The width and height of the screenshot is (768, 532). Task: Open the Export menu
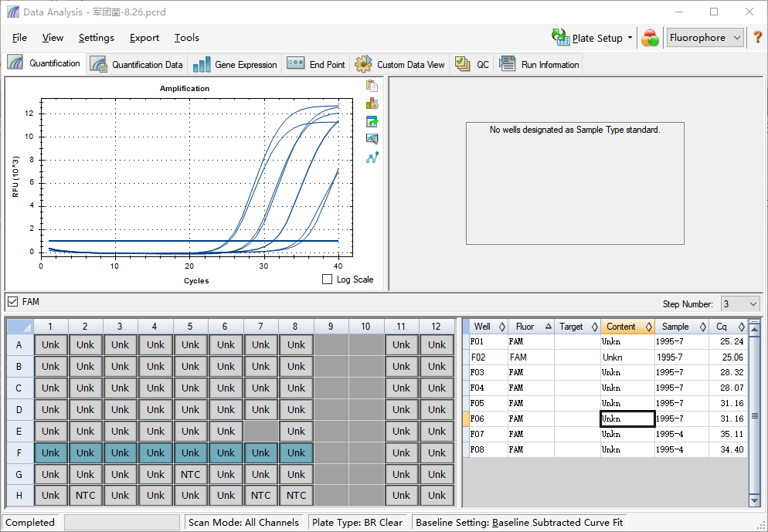[144, 38]
